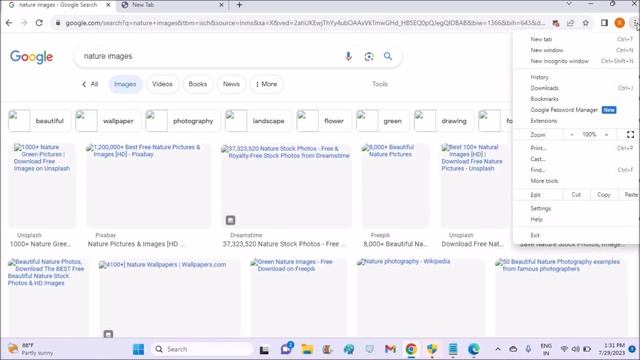Open Extensions submenu
This screenshot has height=360, width=640.
tap(576, 121)
